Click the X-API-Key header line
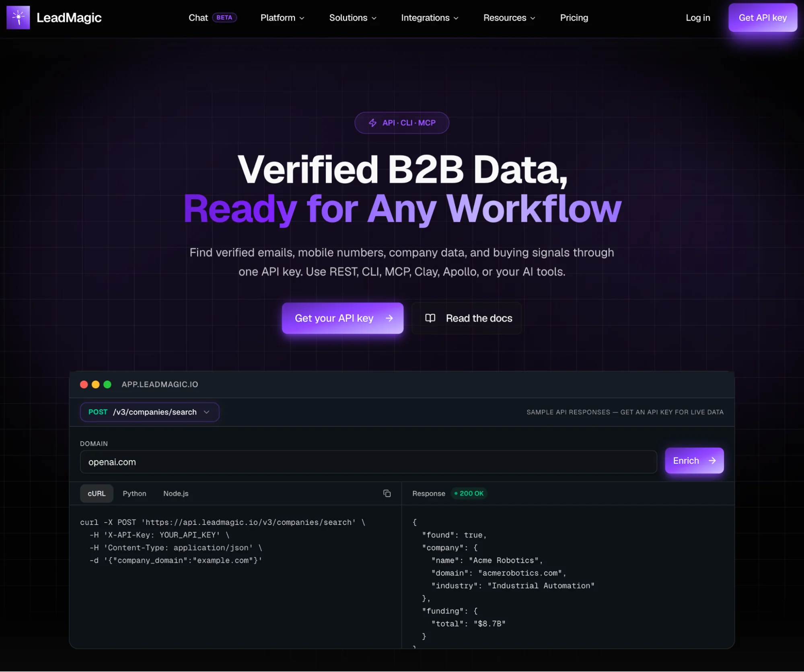 [x=159, y=535]
